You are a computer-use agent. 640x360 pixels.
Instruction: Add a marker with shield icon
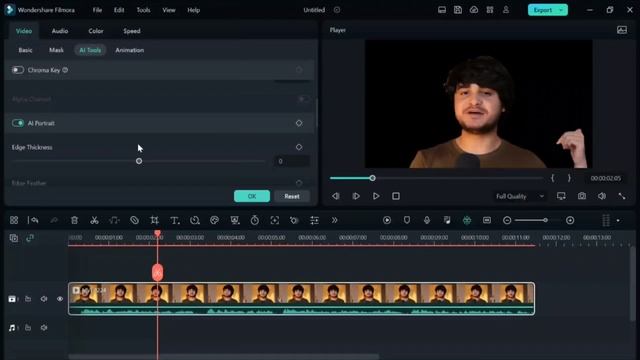[407, 220]
